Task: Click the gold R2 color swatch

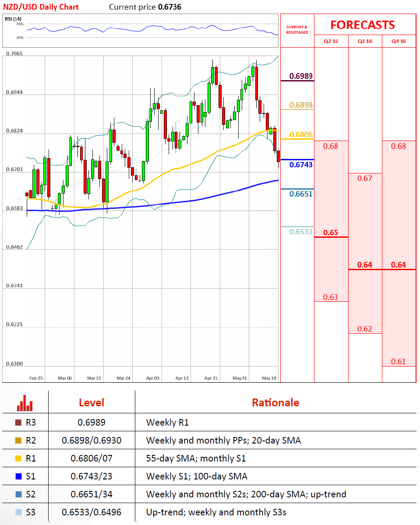Action: pyautogui.click(x=18, y=440)
